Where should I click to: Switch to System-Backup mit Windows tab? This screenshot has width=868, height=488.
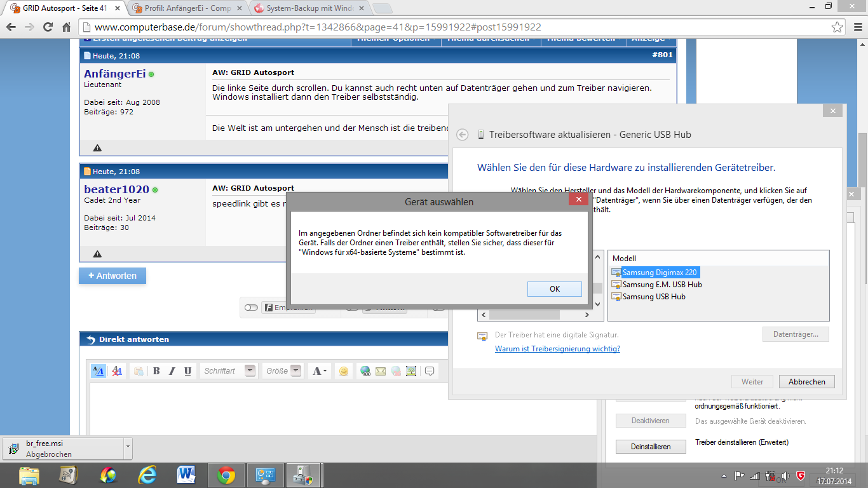(x=310, y=8)
